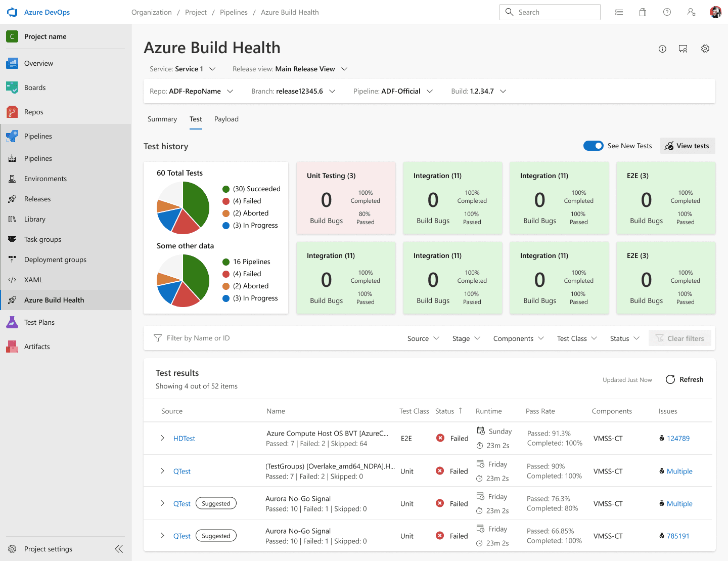Open the Test Plans menu item
This screenshot has height=561, width=728.
click(66, 322)
